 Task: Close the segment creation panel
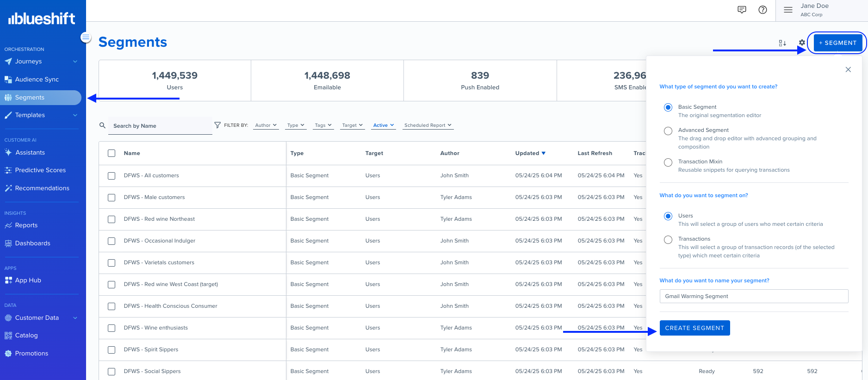pyautogui.click(x=848, y=69)
